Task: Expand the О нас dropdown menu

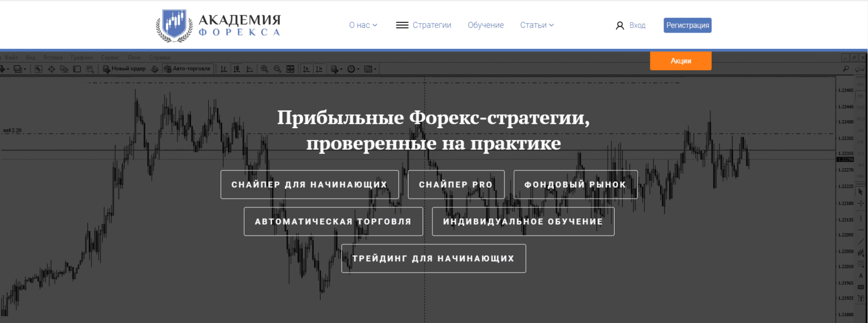Action: tap(363, 25)
